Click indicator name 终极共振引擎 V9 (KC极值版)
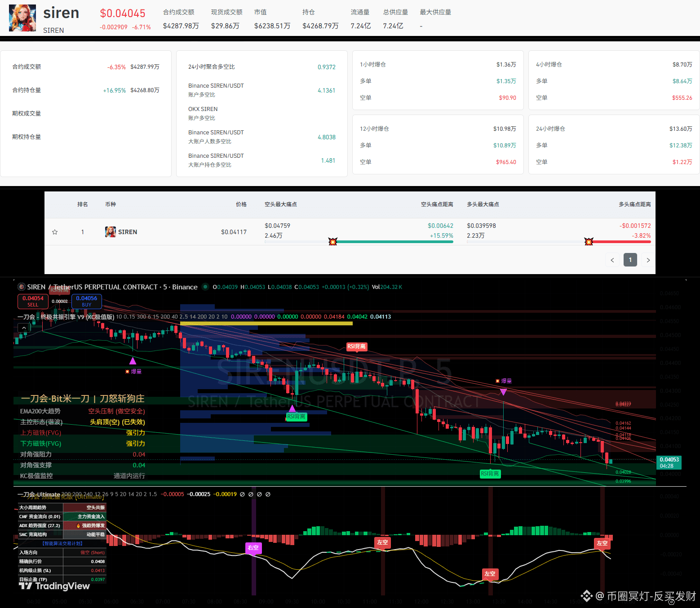The image size is (700, 608). click(x=77, y=317)
